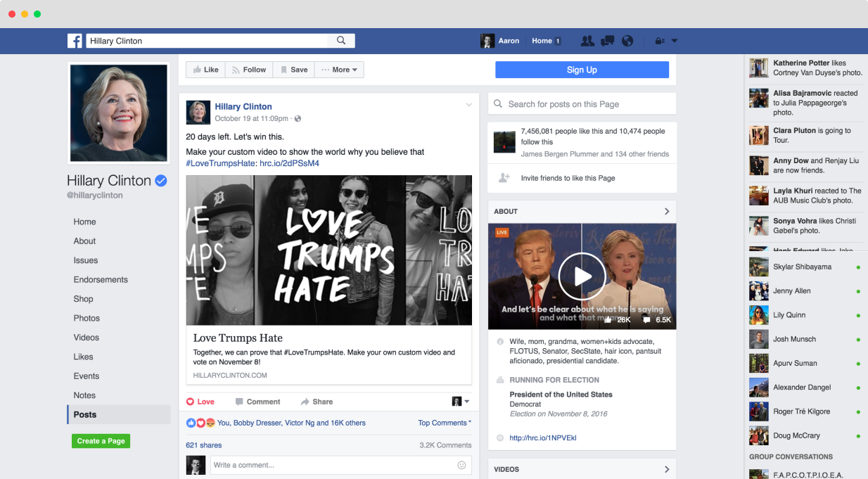Click the icon beside Running for Election

tap(500, 380)
